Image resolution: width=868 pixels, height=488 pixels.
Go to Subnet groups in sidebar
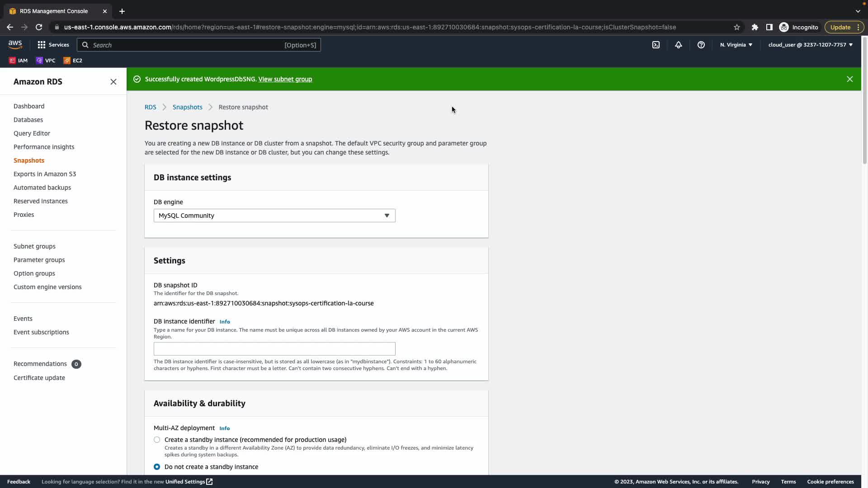34,246
